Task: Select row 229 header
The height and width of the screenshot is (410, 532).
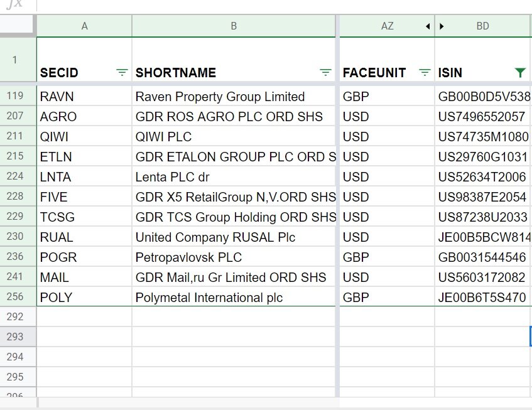Action: (18, 216)
